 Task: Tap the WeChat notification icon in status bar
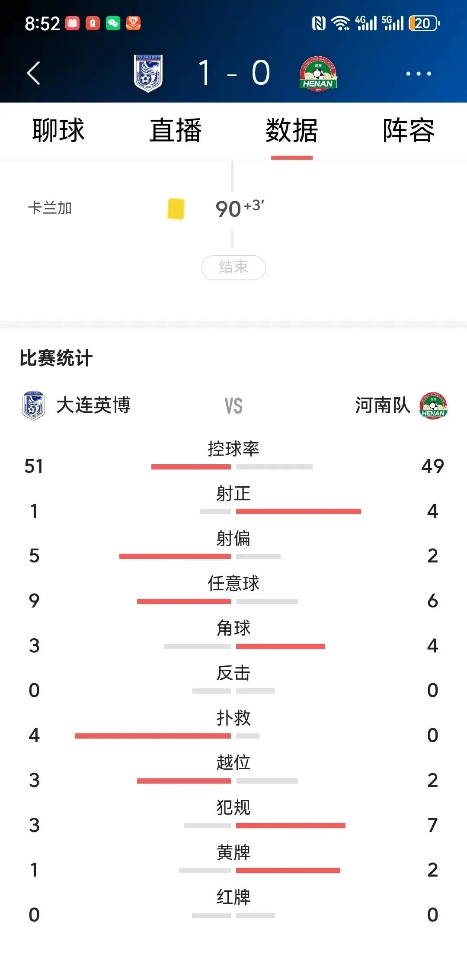(113, 23)
